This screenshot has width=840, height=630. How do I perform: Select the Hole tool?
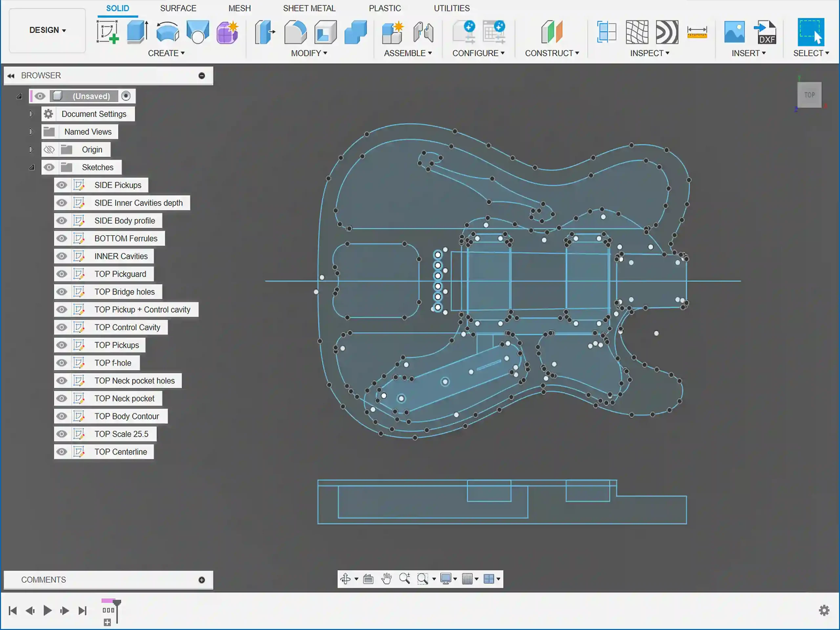click(198, 32)
